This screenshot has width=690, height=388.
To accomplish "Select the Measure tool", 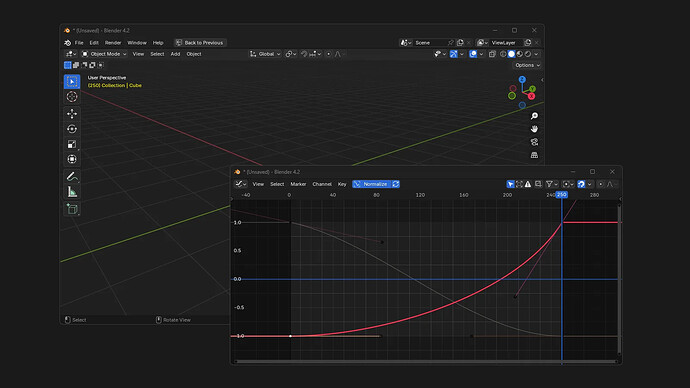I will tap(72, 192).
